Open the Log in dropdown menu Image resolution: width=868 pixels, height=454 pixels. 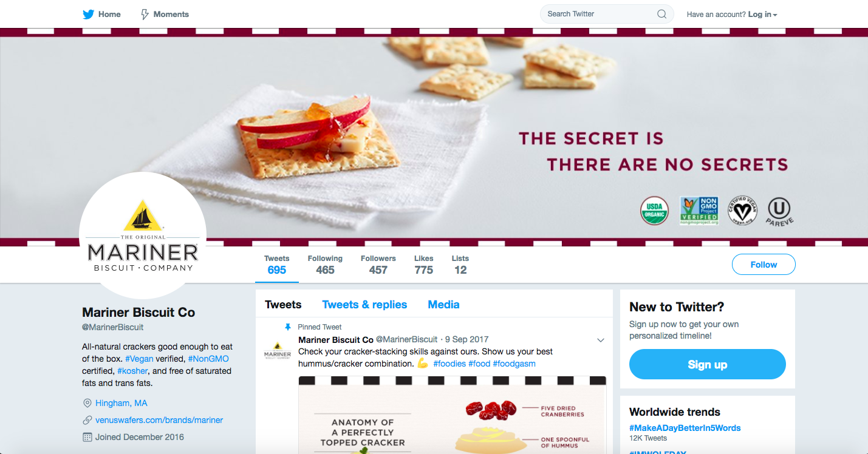(x=762, y=14)
